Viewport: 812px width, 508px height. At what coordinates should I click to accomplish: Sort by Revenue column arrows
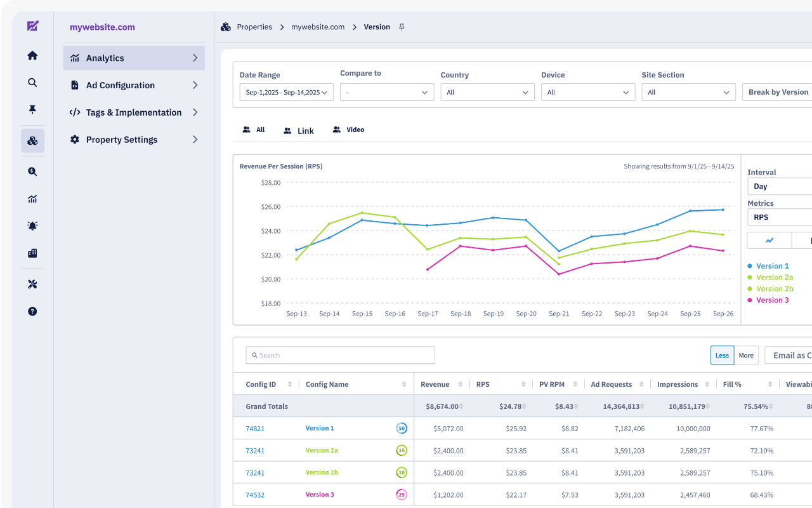[x=461, y=384]
